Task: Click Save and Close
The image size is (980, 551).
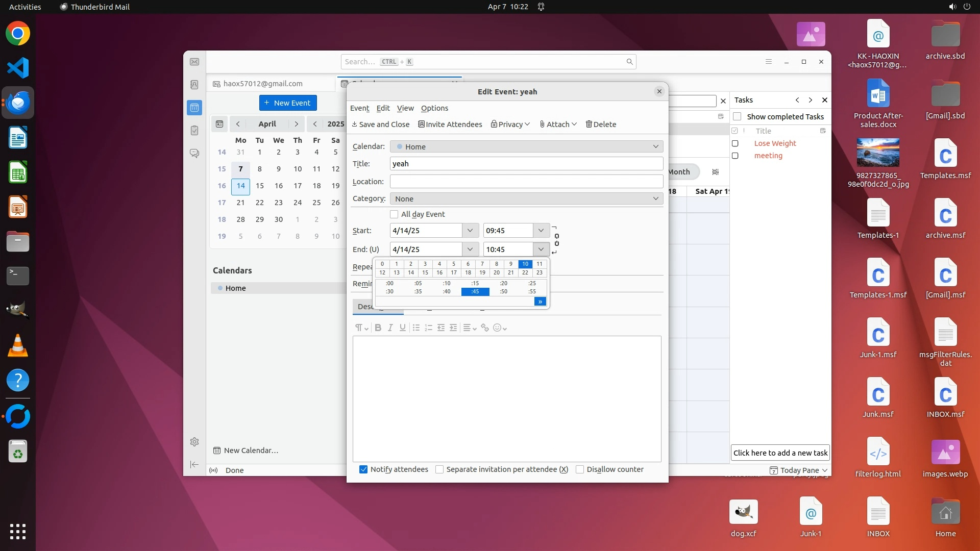Action: coord(381,124)
